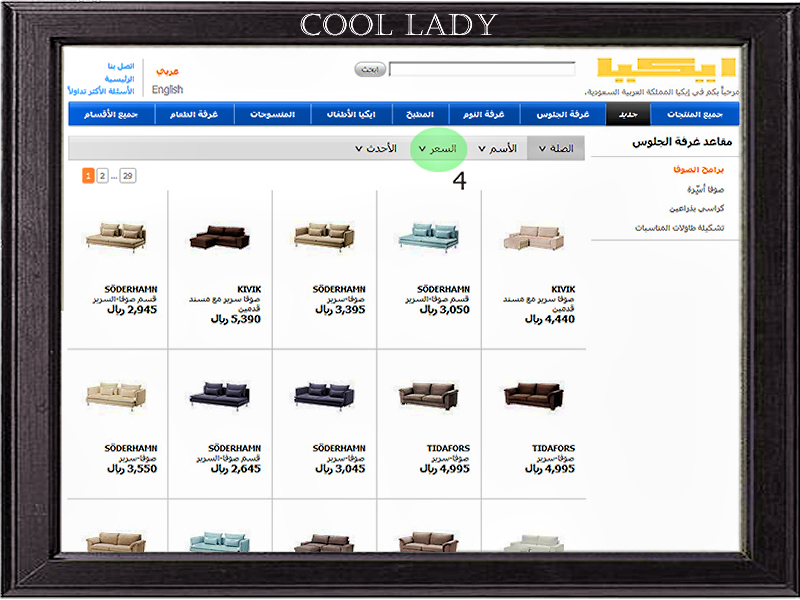Open the جميع الأقسام nav tab
Screen dimensions: 800x600
coord(111,114)
